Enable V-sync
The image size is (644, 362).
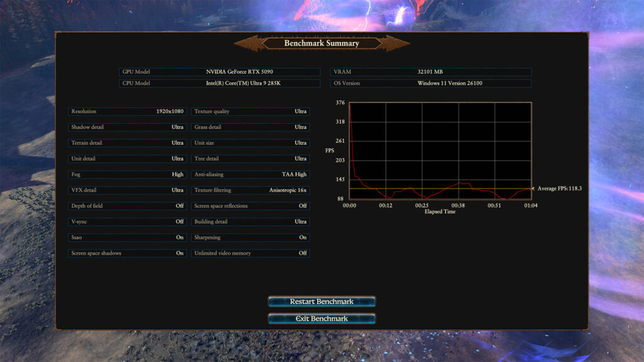(x=127, y=221)
